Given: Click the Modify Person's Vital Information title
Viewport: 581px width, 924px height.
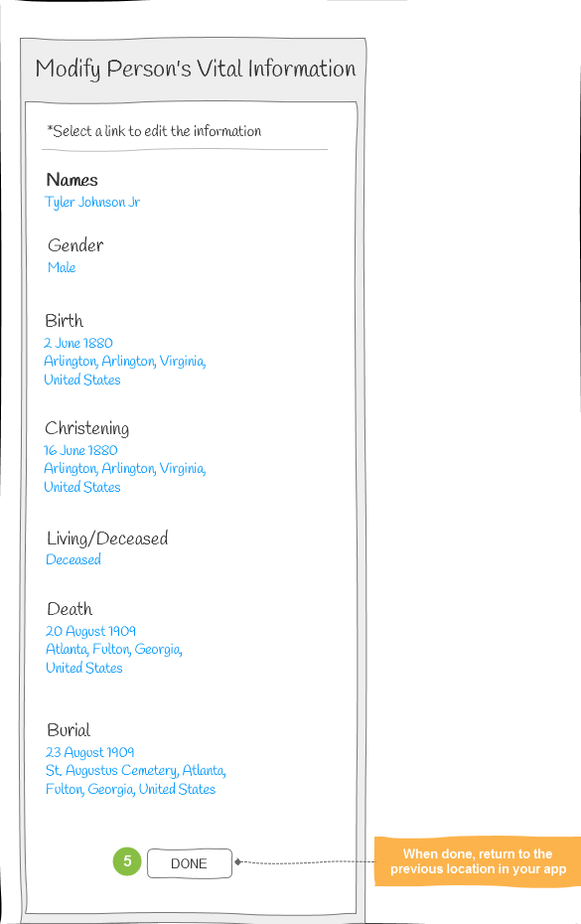Looking at the screenshot, I should pyautogui.click(x=196, y=69).
